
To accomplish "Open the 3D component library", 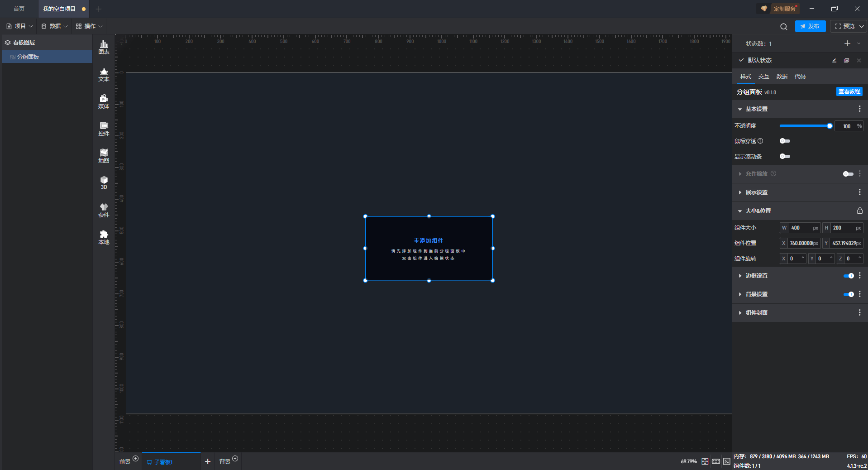I will tap(104, 182).
